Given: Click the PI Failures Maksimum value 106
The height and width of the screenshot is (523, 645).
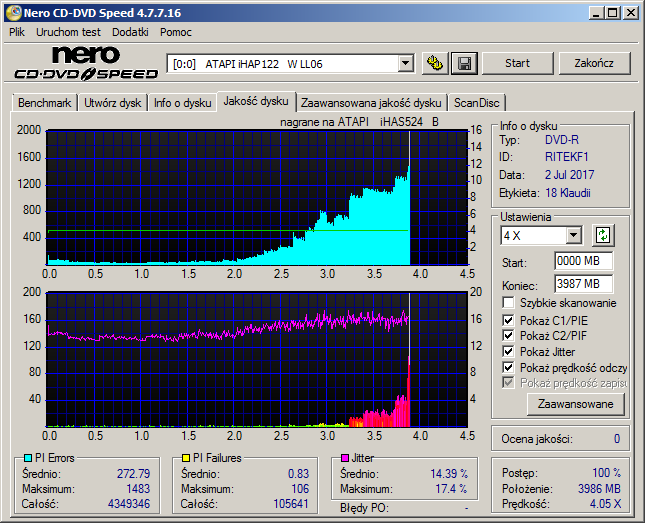Looking at the screenshot, I should [x=300, y=489].
